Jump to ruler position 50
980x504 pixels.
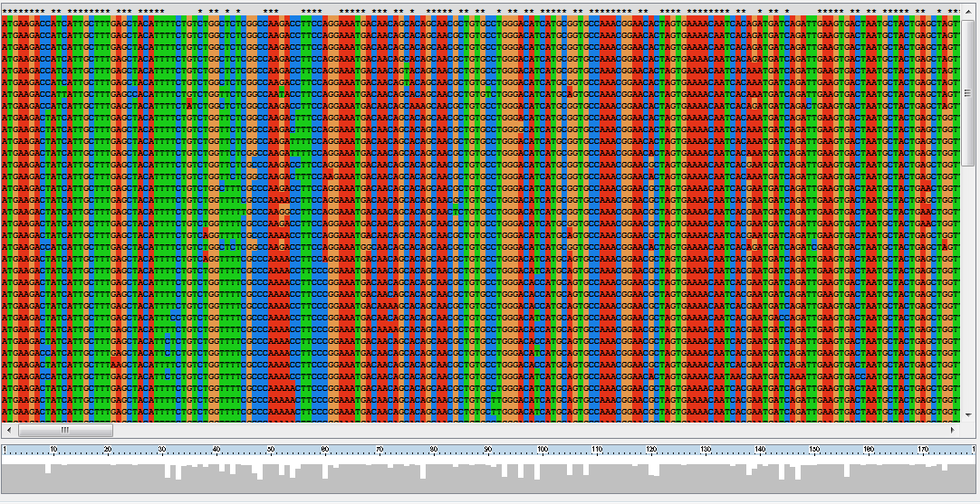point(271,450)
